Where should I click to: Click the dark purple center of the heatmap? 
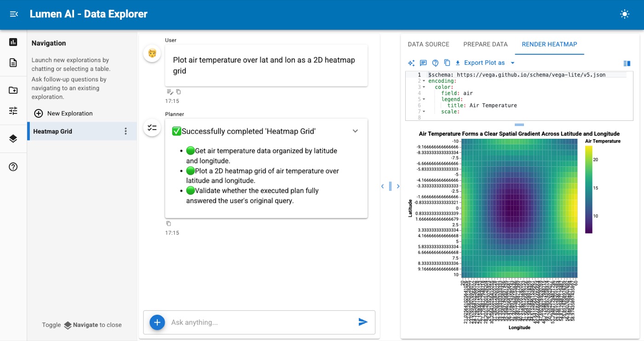[x=514, y=208]
